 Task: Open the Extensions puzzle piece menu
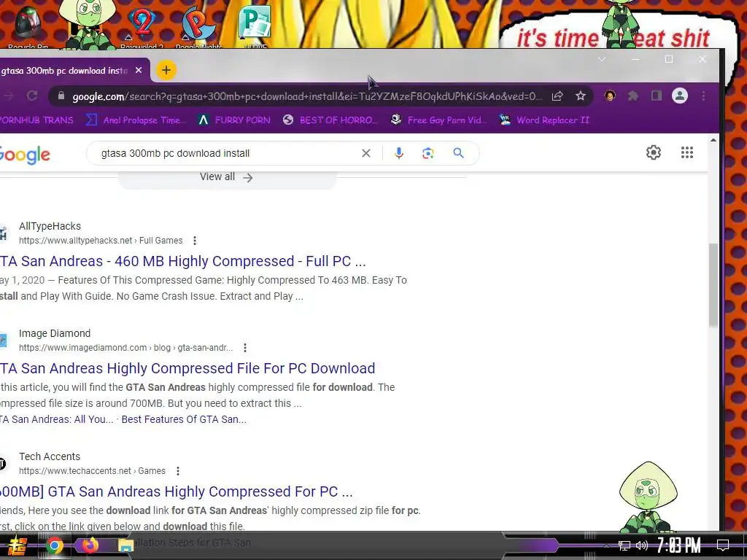click(x=633, y=96)
